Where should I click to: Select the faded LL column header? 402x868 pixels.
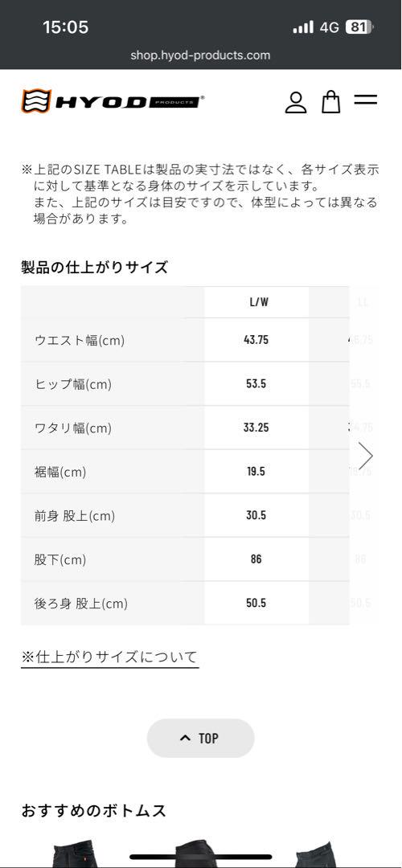363,302
